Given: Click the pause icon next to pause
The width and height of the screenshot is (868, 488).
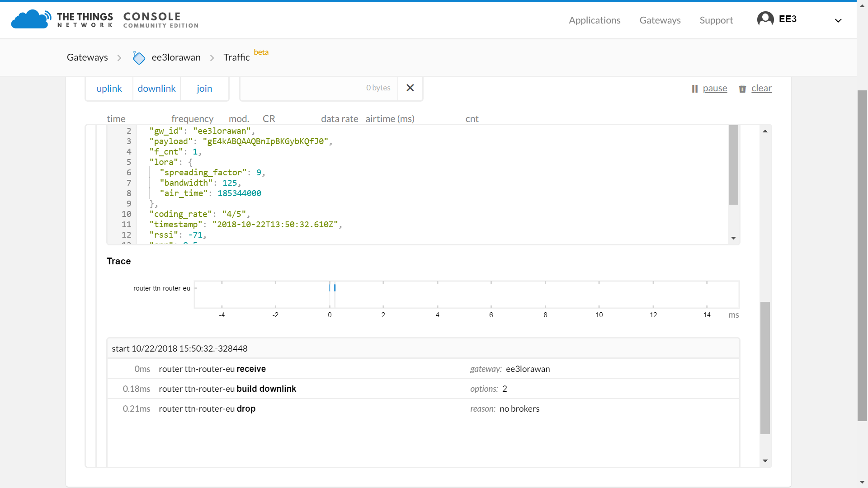Looking at the screenshot, I should pyautogui.click(x=694, y=89).
